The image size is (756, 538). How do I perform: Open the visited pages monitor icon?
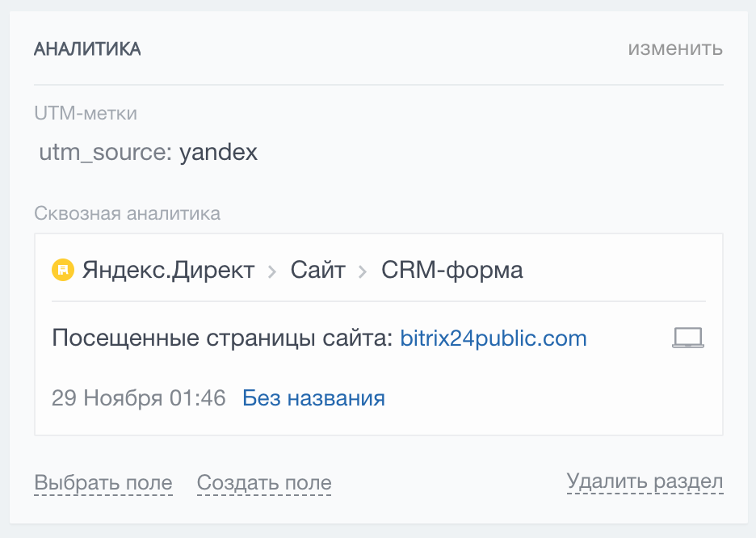tap(687, 338)
